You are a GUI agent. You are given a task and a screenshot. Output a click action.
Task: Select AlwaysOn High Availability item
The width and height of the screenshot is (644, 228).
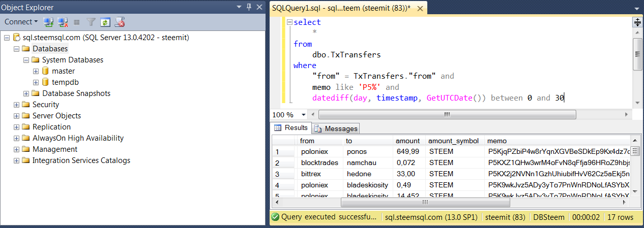pyautogui.click(x=78, y=138)
